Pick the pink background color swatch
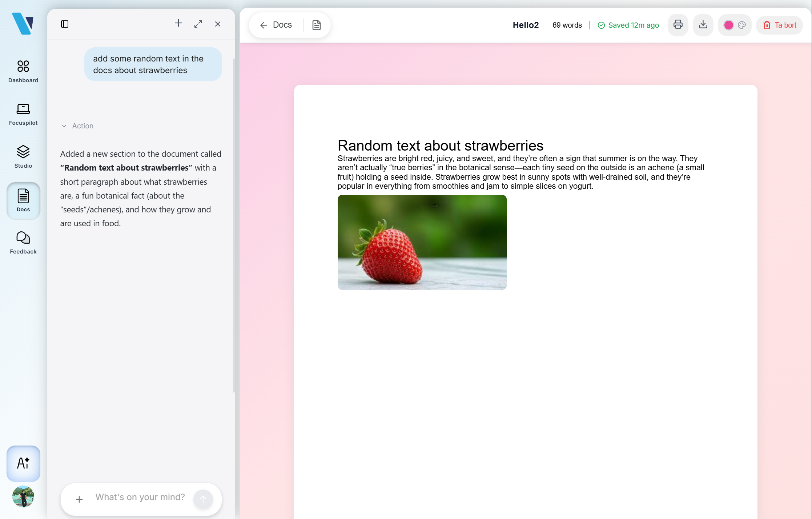Image resolution: width=812 pixels, height=519 pixels. click(728, 25)
